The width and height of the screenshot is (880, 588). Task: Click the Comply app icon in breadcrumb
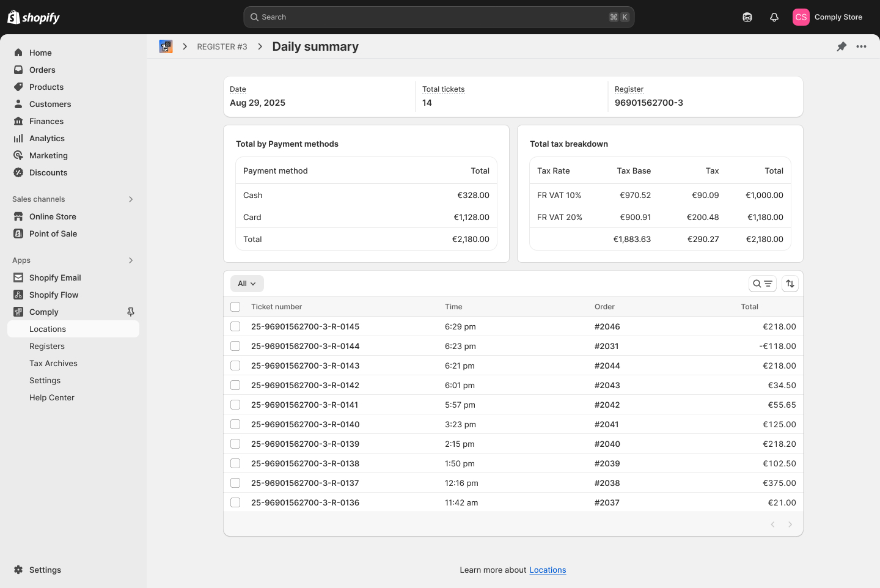click(166, 46)
